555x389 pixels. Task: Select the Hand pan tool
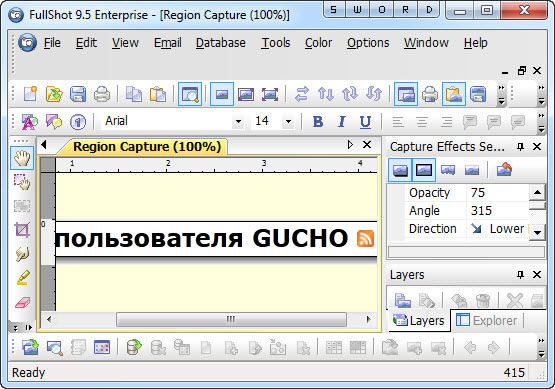22,158
